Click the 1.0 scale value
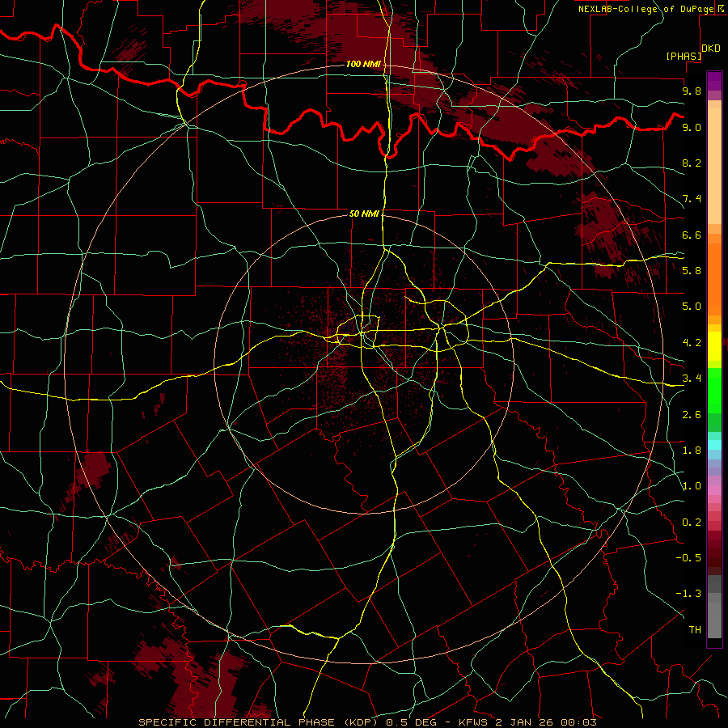 coord(692,486)
